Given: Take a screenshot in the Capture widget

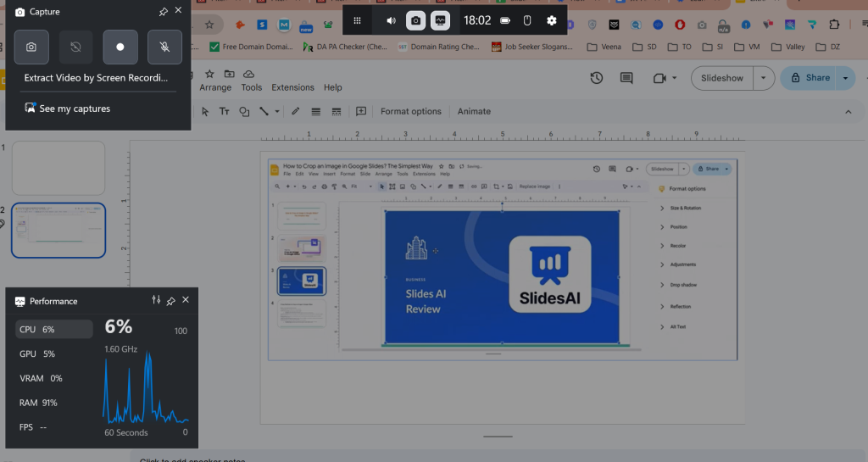Looking at the screenshot, I should click(31, 47).
